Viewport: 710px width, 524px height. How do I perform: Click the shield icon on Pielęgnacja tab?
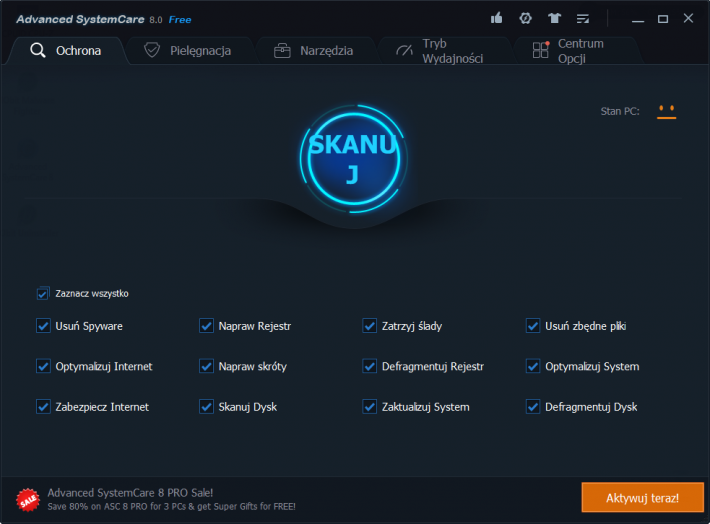(x=152, y=50)
